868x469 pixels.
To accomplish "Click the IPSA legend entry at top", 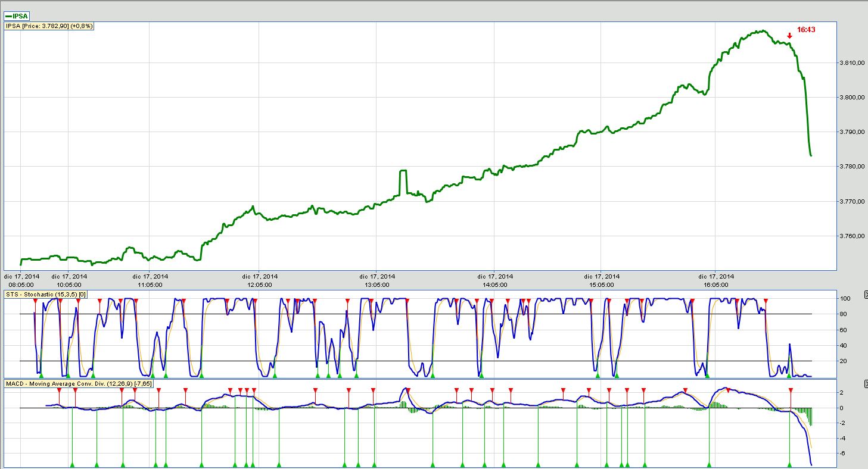I will (16, 16).
